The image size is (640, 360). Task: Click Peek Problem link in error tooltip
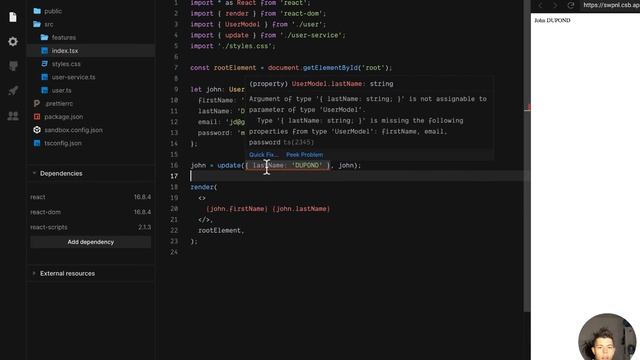tap(304, 155)
